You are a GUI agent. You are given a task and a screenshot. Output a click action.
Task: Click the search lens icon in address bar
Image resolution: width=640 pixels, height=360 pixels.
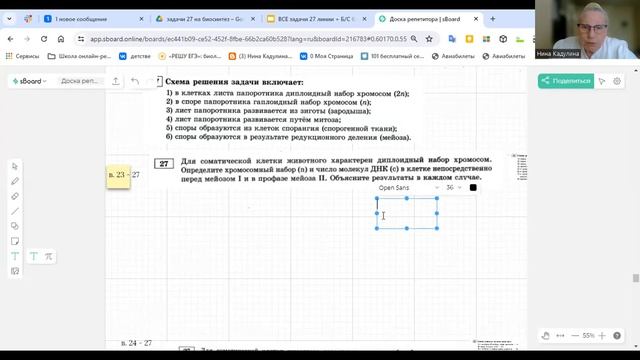pos(414,39)
